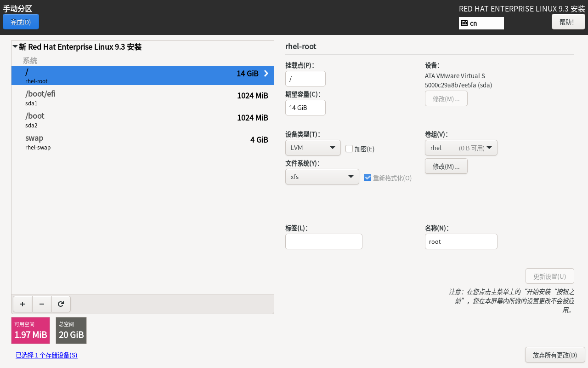Image resolution: width=588 pixels, height=368 pixels.
Task: Open the 文件系统 xfs dropdown
Action: 322,177
